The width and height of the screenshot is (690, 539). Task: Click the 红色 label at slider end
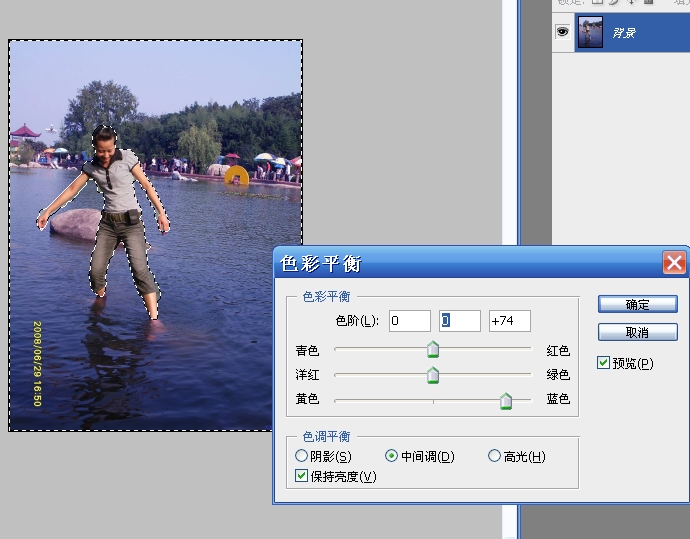(558, 351)
